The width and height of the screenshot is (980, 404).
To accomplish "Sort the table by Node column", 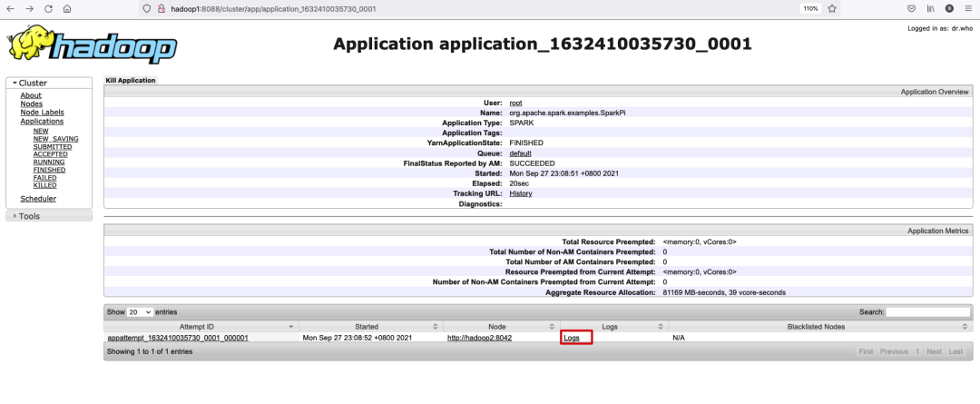I will [x=502, y=327].
